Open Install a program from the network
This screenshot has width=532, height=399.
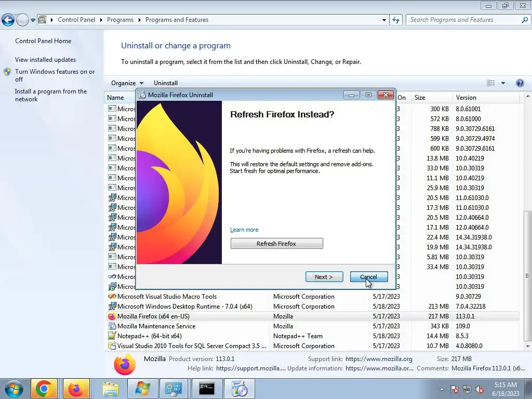click(x=51, y=96)
